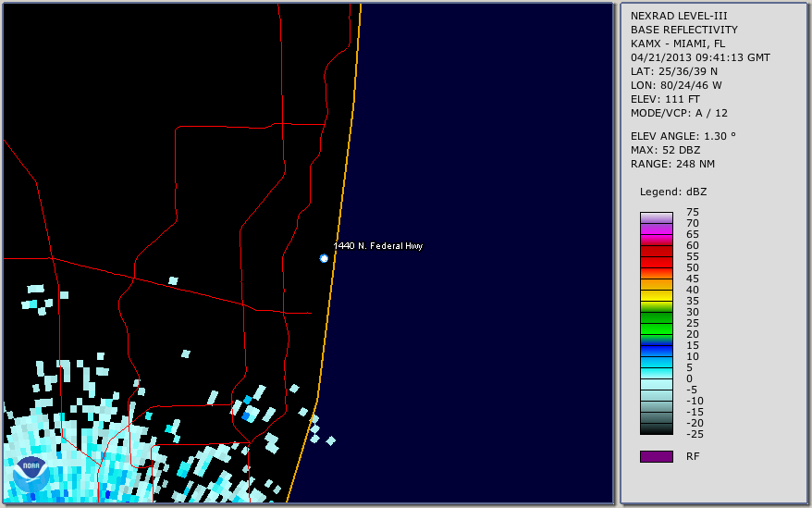Select the 04/21/2013 09:41:13 GMT timestamp
The image size is (812, 508).
(x=700, y=57)
